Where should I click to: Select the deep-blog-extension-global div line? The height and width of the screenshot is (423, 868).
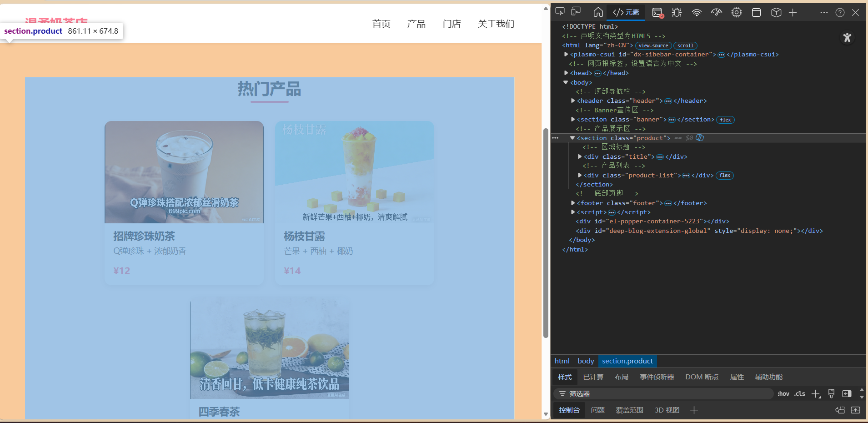pos(699,231)
